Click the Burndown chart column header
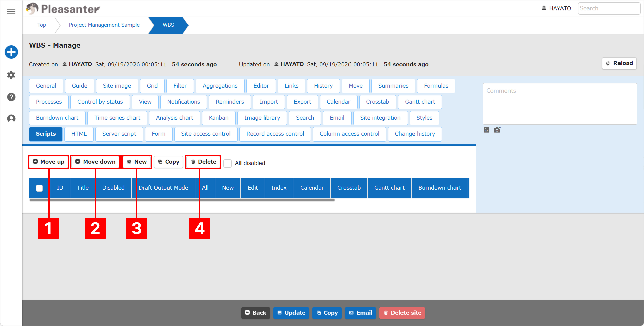Viewport: 644px width, 326px height. (439, 188)
